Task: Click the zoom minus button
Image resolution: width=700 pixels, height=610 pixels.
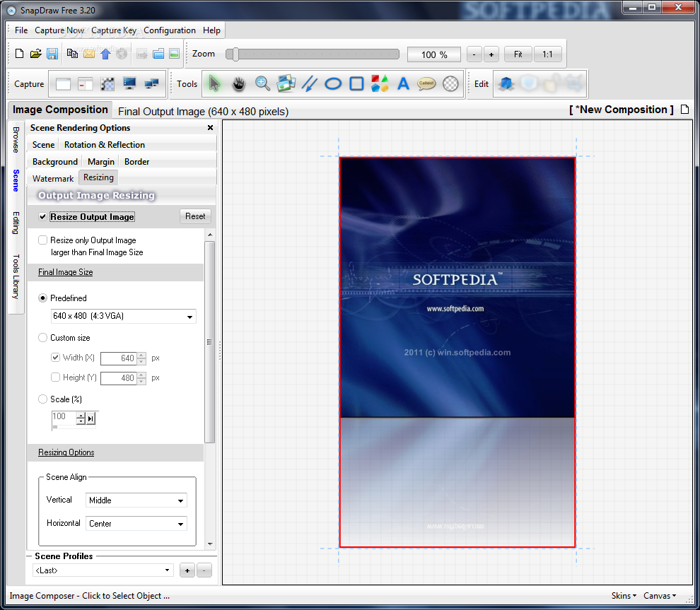Action: pos(474,54)
